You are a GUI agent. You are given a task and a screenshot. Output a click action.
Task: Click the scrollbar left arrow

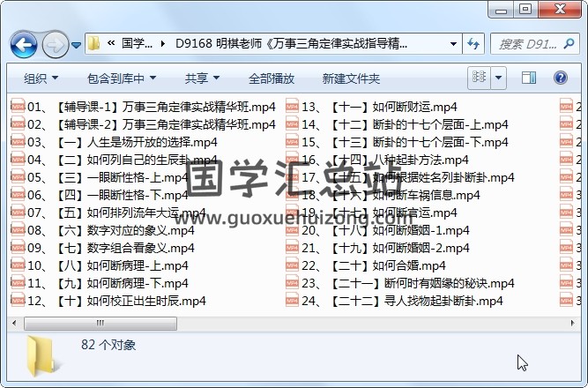(14, 323)
